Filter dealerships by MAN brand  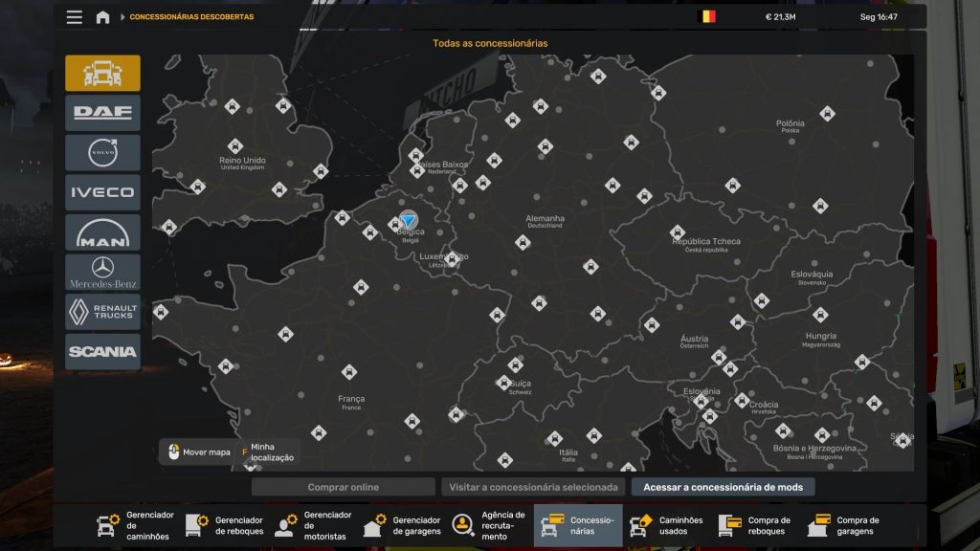[x=102, y=232]
